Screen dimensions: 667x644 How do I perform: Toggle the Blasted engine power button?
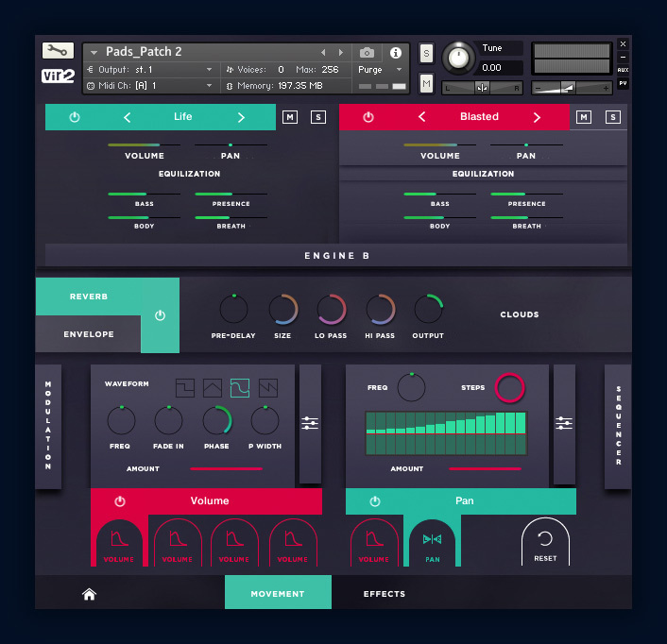[x=368, y=117]
